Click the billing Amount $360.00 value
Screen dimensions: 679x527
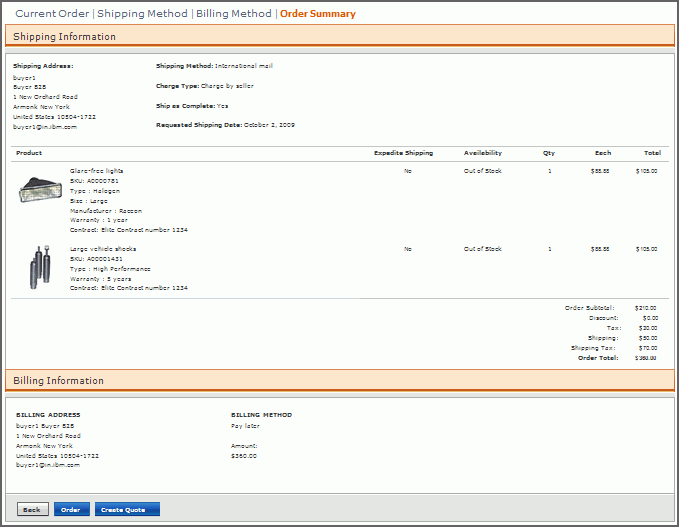244,456
